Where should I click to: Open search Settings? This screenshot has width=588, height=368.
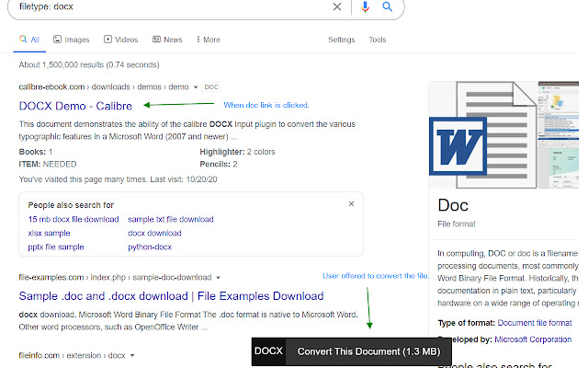point(341,40)
